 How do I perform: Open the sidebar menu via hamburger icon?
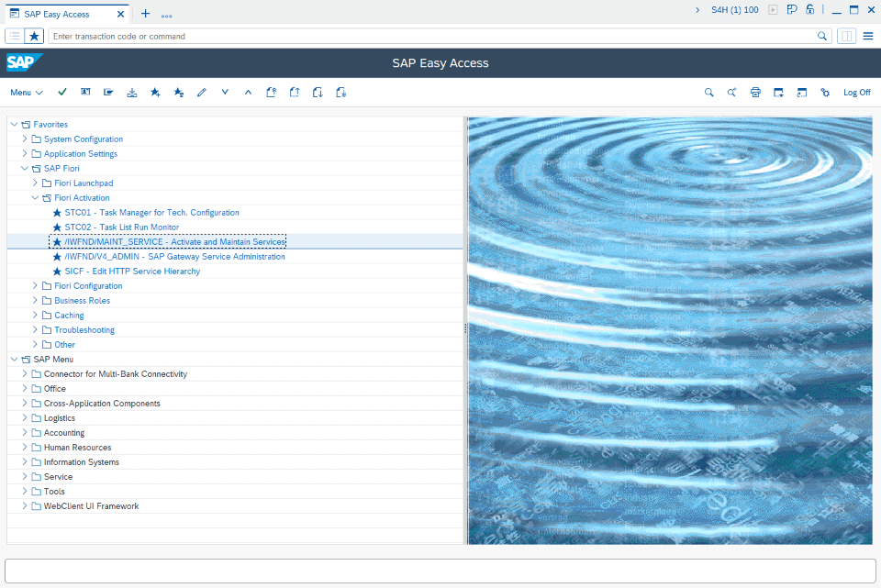868,36
